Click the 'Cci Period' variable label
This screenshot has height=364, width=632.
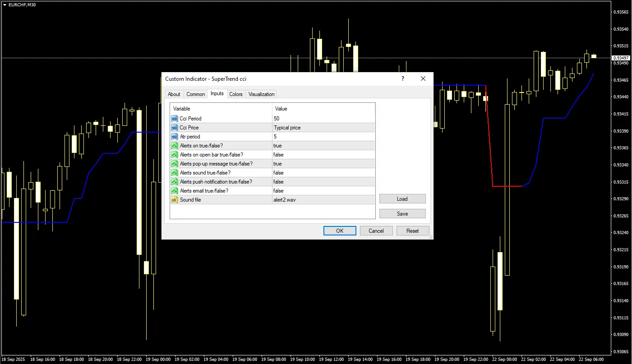pyautogui.click(x=190, y=119)
